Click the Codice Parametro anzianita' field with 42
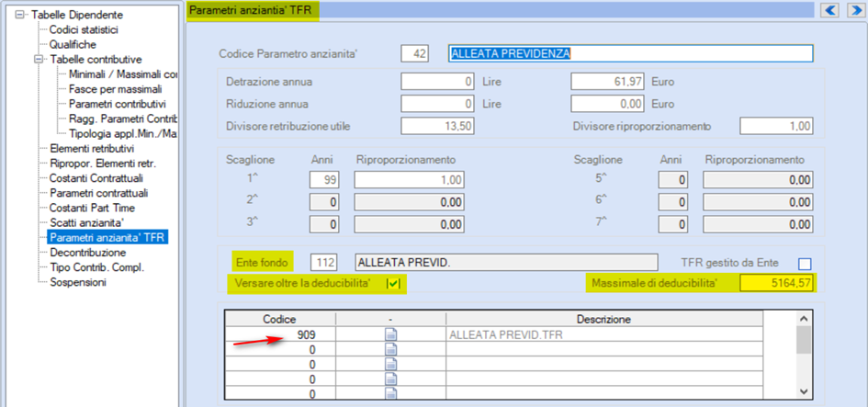Screen dimensions: 868x407 tap(415, 53)
